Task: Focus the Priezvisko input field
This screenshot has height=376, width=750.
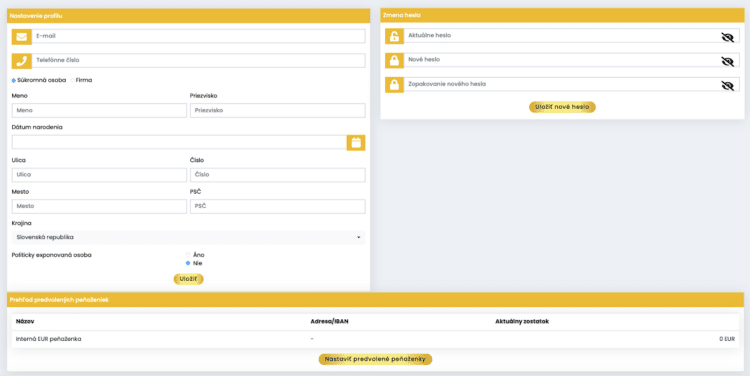Action: coord(277,111)
